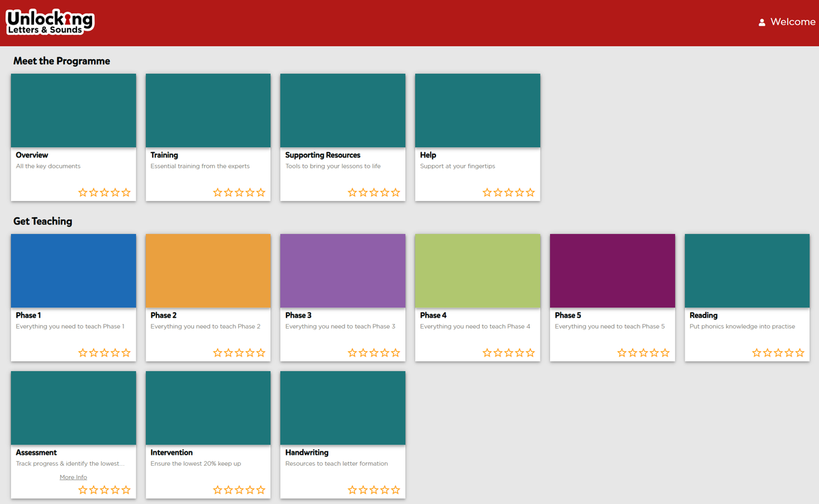This screenshot has height=504, width=819.
Task: Give Training five stars
Action: (x=261, y=193)
